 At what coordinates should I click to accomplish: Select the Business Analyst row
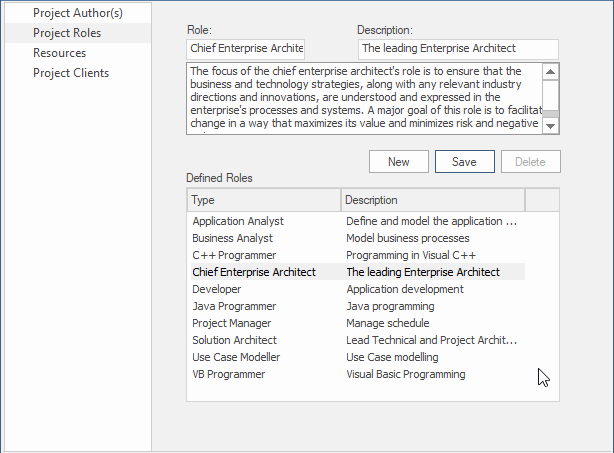(233, 238)
